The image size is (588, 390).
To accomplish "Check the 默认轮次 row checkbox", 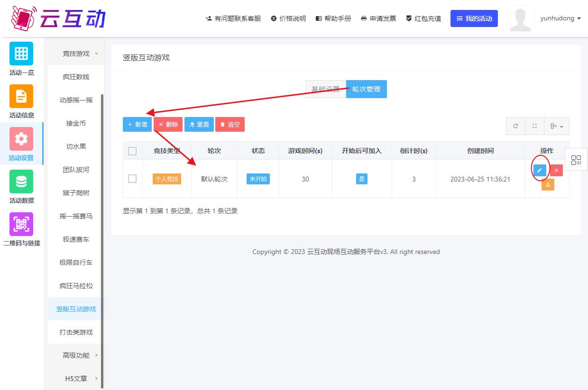I will [x=132, y=179].
